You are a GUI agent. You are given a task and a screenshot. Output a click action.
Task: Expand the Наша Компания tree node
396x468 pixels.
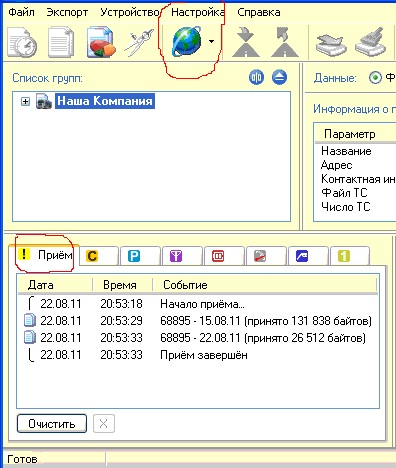point(25,101)
